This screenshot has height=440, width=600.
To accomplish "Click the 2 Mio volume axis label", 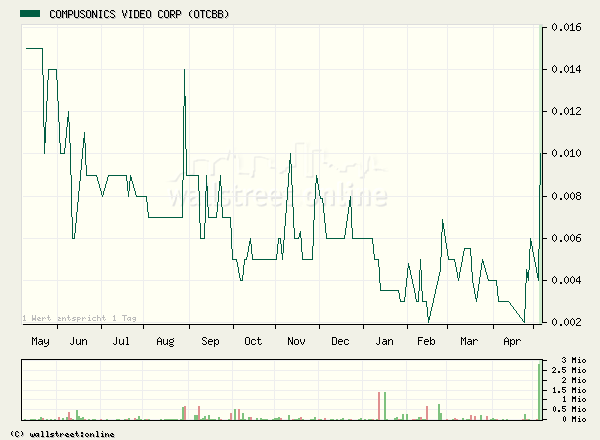I will pyautogui.click(x=574, y=380).
